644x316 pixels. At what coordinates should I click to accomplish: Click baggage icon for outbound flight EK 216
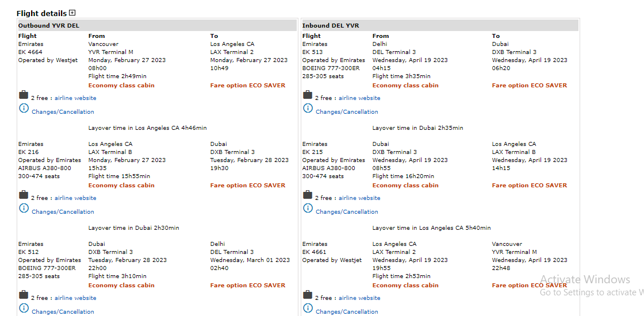(24, 195)
